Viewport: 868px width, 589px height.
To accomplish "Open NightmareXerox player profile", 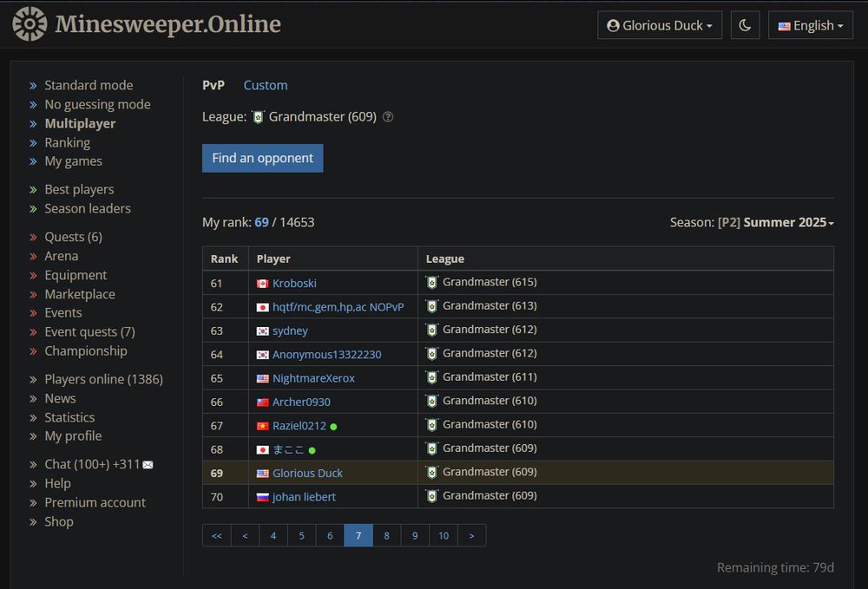I will (313, 378).
